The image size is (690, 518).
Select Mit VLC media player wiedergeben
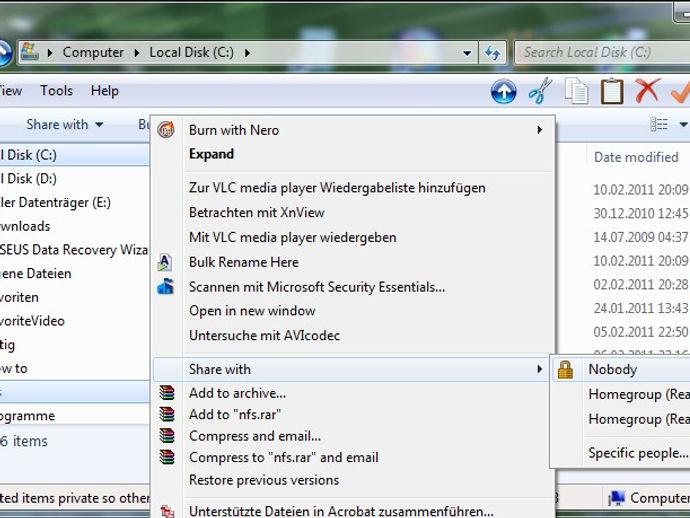coord(354,237)
